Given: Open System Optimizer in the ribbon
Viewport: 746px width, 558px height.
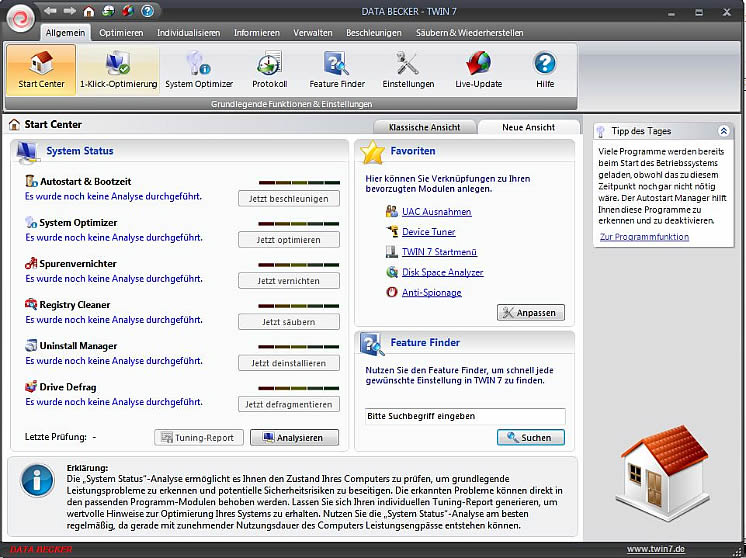Looking at the screenshot, I should pos(199,69).
